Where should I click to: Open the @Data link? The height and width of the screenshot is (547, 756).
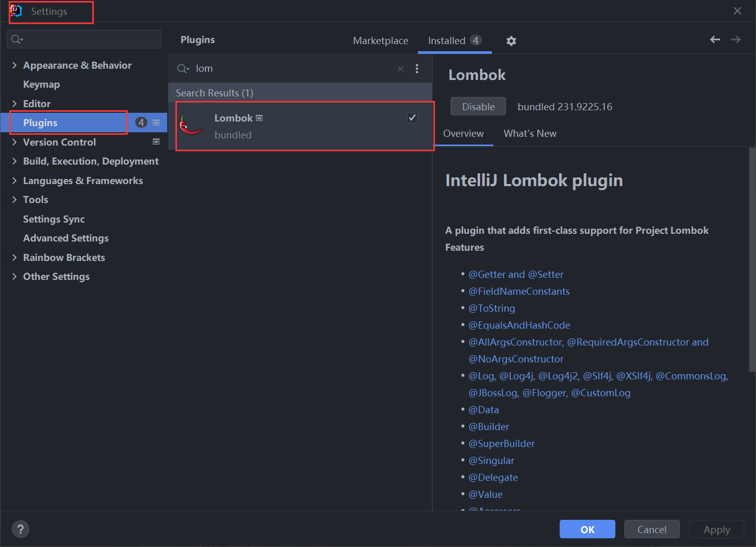[x=484, y=410]
